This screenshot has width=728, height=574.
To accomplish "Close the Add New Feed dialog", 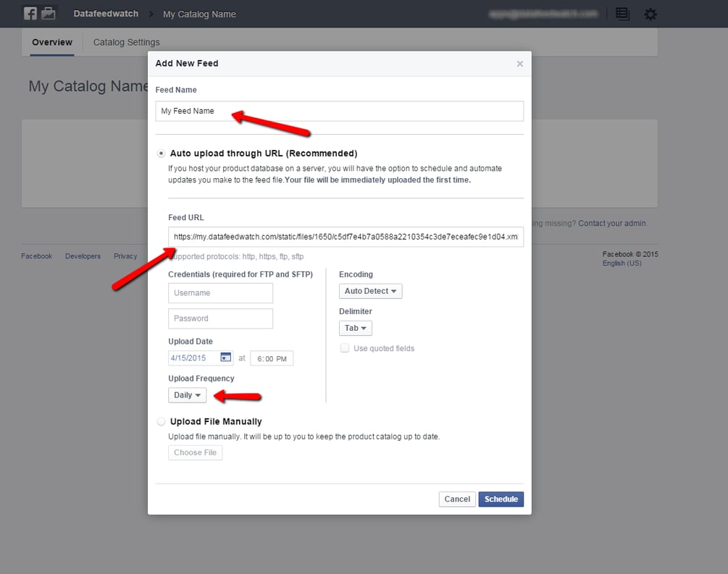I will [519, 64].
